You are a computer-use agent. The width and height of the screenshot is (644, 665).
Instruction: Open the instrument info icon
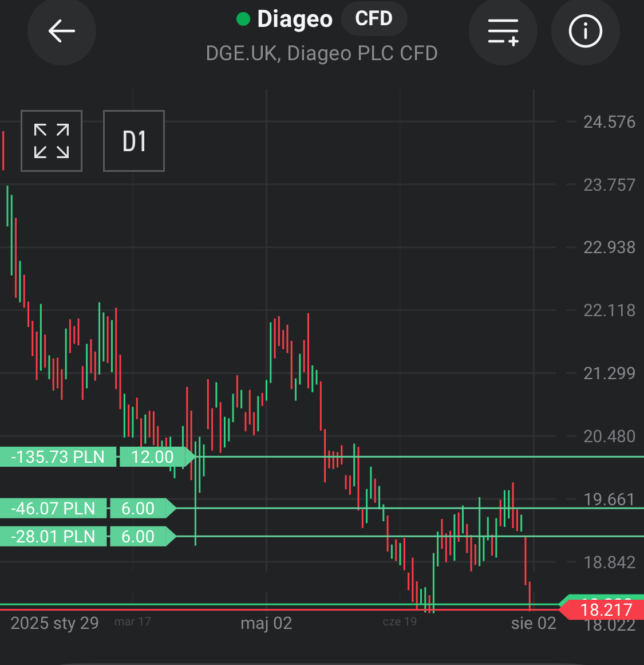pos(586,31)
